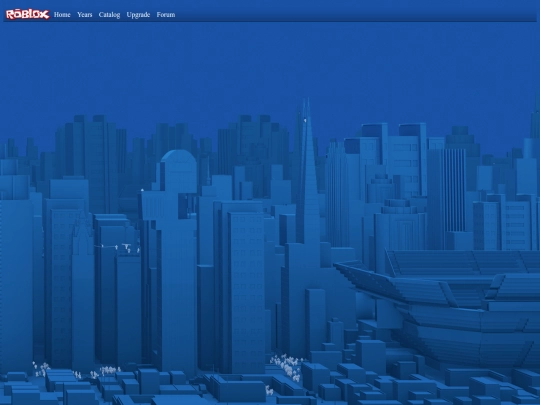Image resolution: width=540 pixels, height=405 pixels.
Task: Open the Home page link
Action: 62,14
